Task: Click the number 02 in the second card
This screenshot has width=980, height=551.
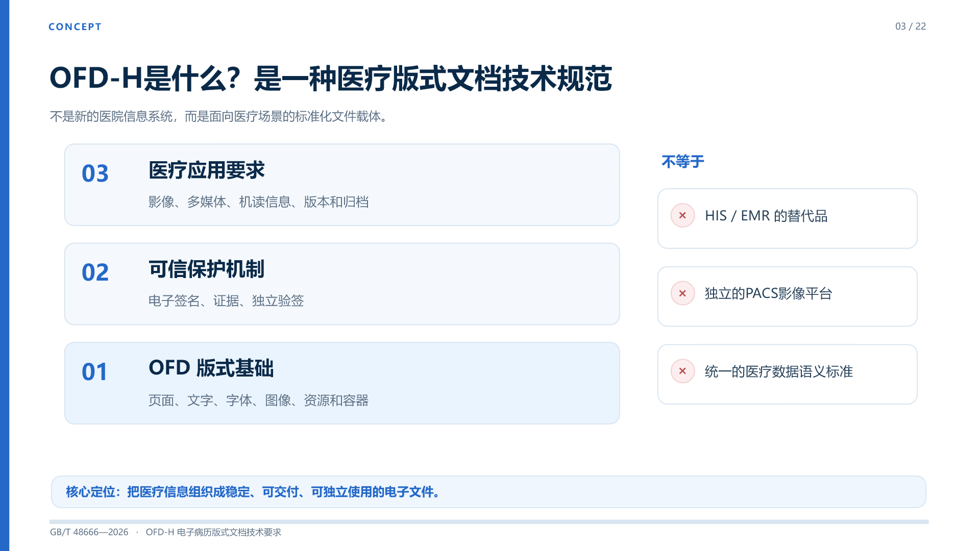Action: [x=95, y=272]
